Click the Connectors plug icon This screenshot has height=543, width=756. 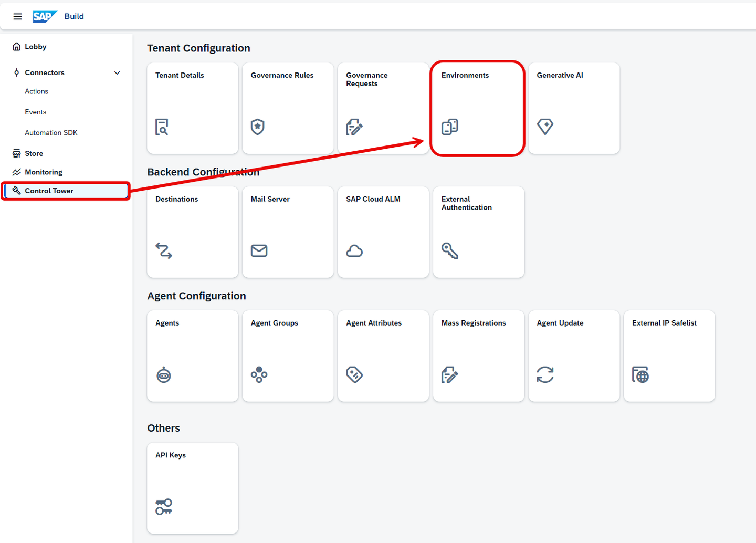click(x=17, y=72)
